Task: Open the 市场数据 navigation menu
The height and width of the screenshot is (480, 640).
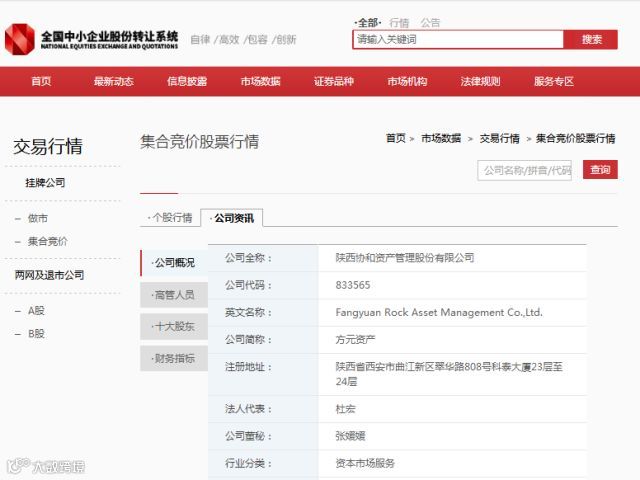Action: tap(260, 81)
